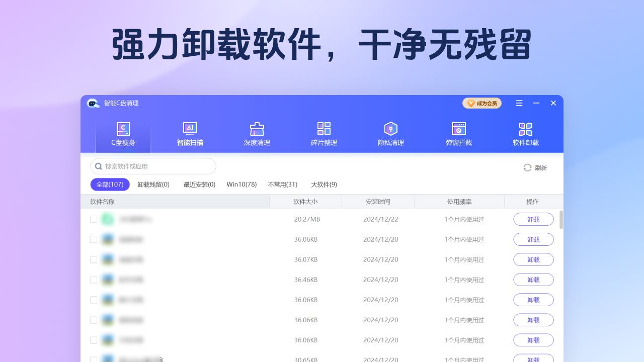Sort by 安装时间 column header
Screen dimensions: 644x362
pos(378,202)
